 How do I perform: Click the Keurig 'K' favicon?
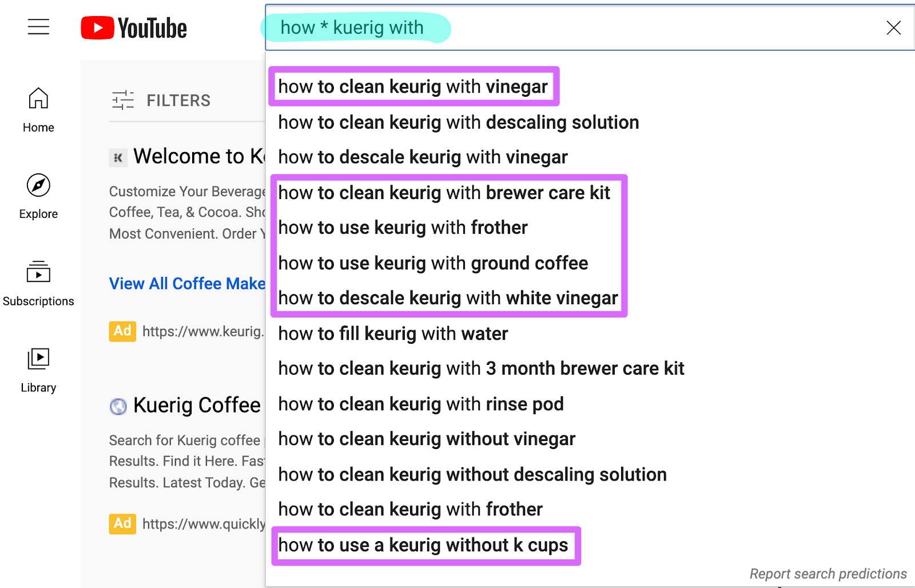tap(118, 158)
